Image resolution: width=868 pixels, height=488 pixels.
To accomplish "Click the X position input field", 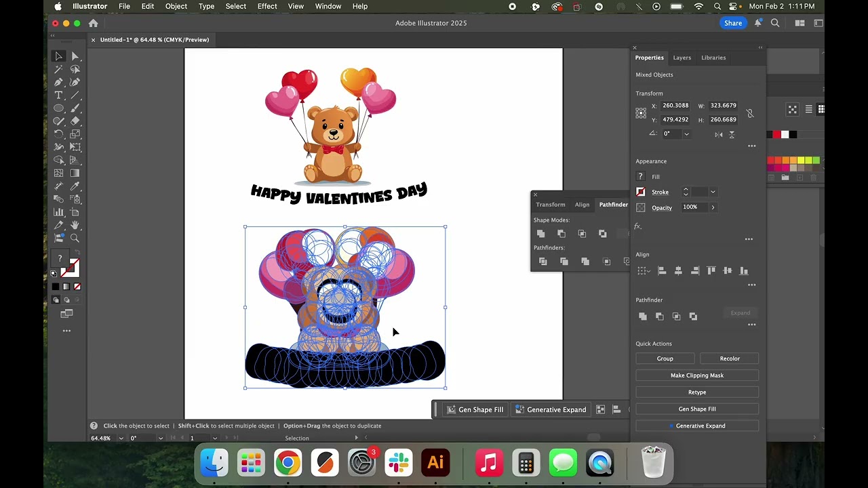I will 675,106.
